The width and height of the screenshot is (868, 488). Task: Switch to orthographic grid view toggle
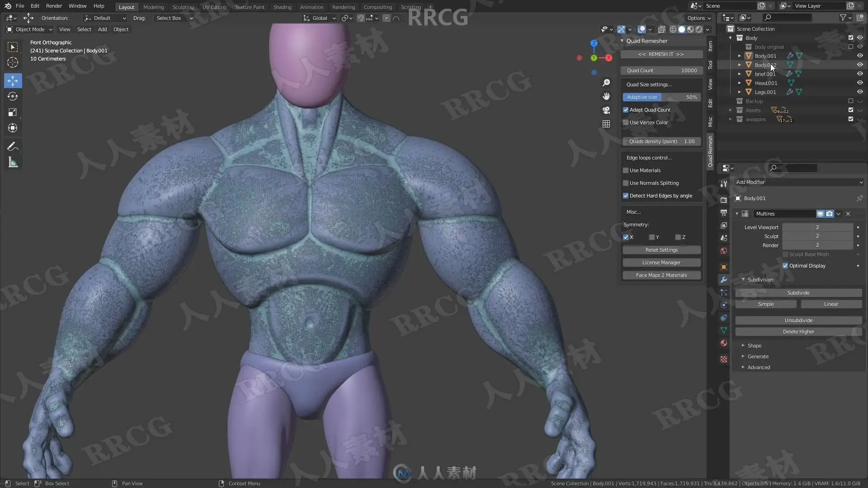pos(606,124)
